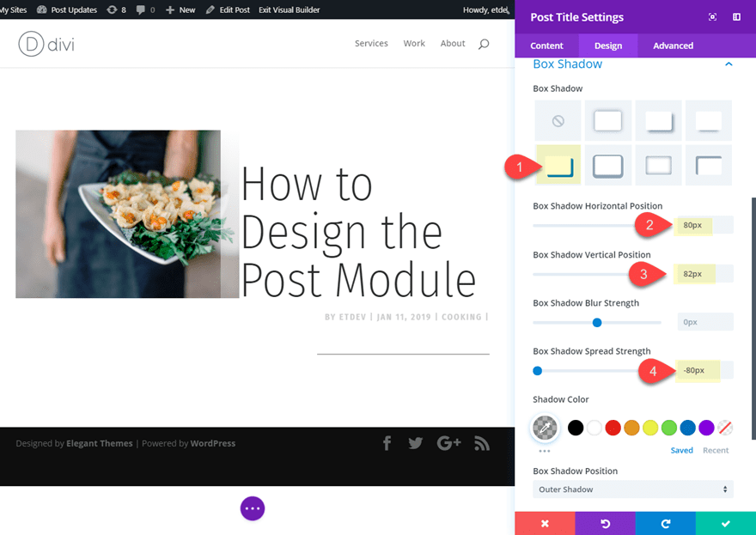Undo the last change in Divi
This screenshot has height=535, width=756.
click(x=605, y=523)
